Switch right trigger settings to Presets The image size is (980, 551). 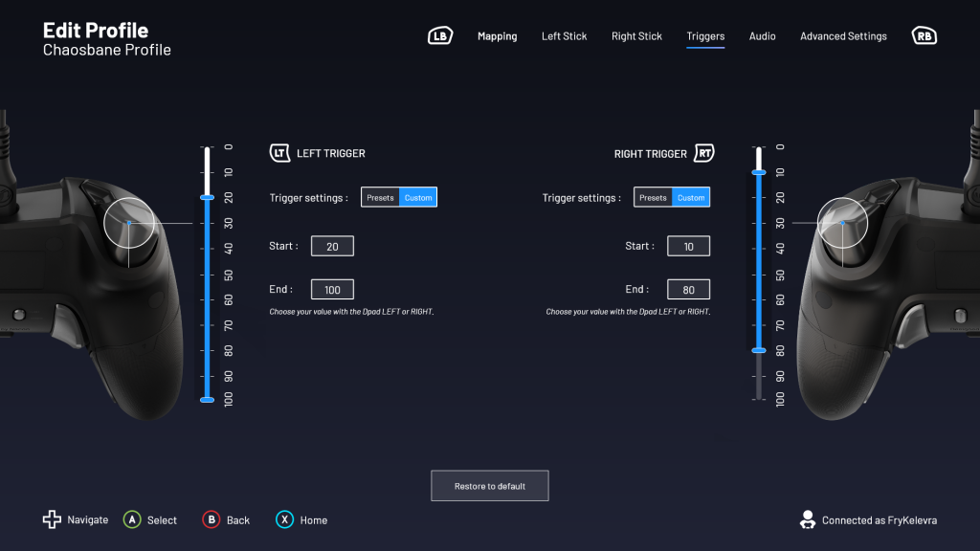pyautogui.click(x=653, y=198)
